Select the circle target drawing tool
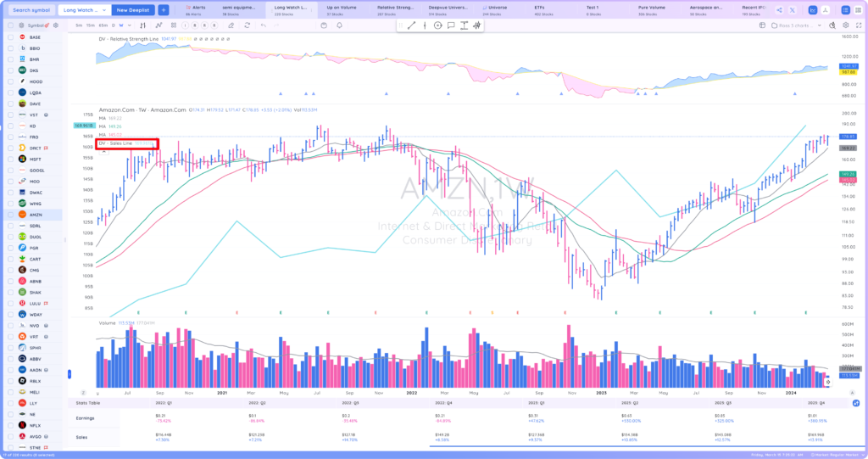868x459 pixels. tap(438, 25)
